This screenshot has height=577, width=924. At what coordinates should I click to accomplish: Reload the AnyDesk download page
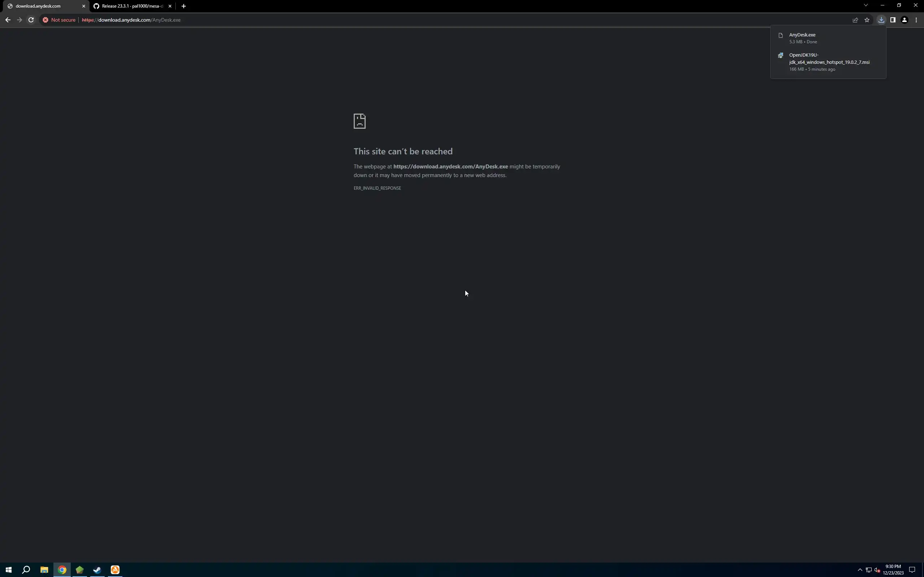click(x=31, y=20)
